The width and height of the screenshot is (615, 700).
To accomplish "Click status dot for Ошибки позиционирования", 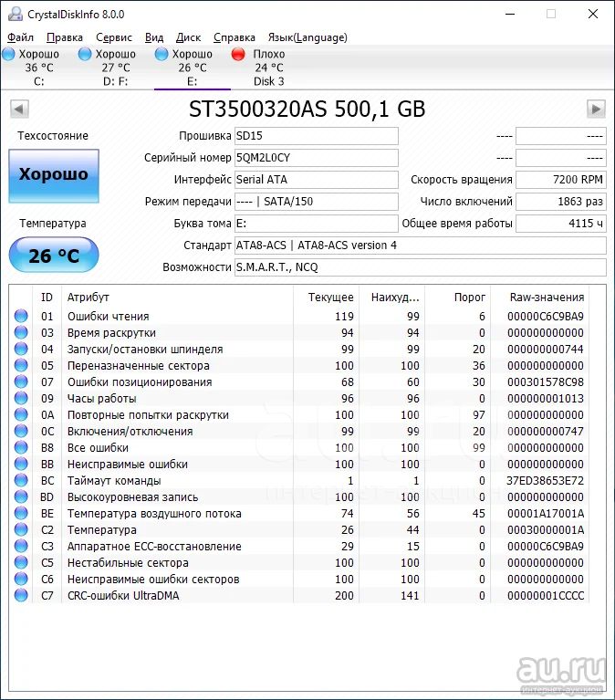I will tap(21, 381).
